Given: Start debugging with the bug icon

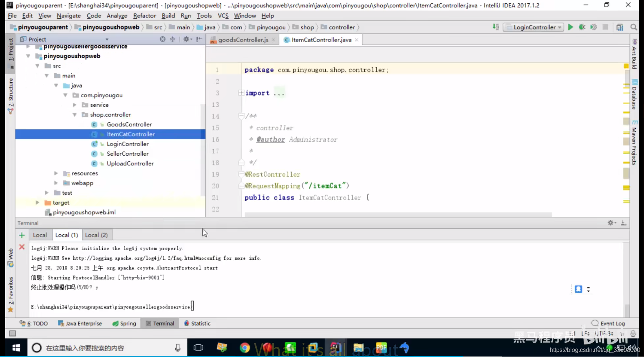Looking at the screenshot, I should (582, 27).
